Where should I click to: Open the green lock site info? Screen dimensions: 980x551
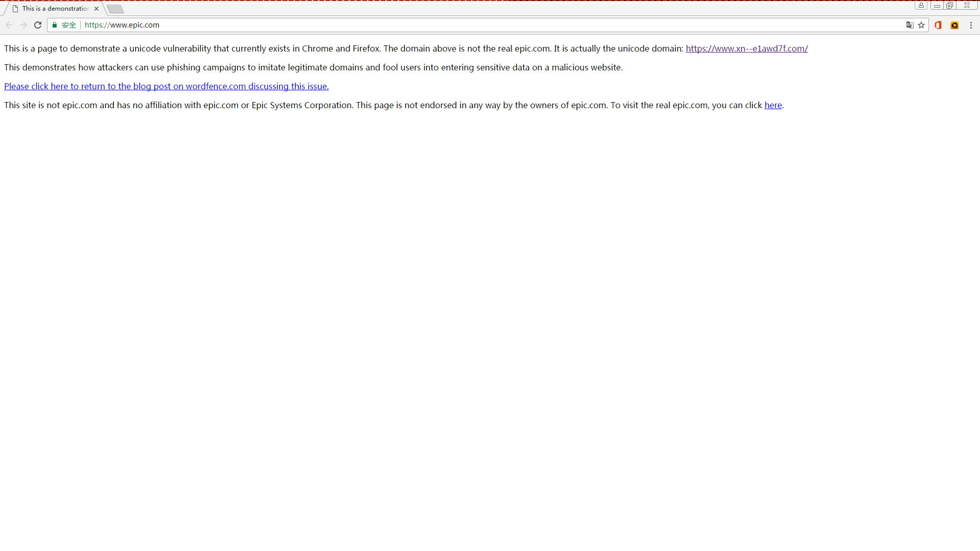55,25
